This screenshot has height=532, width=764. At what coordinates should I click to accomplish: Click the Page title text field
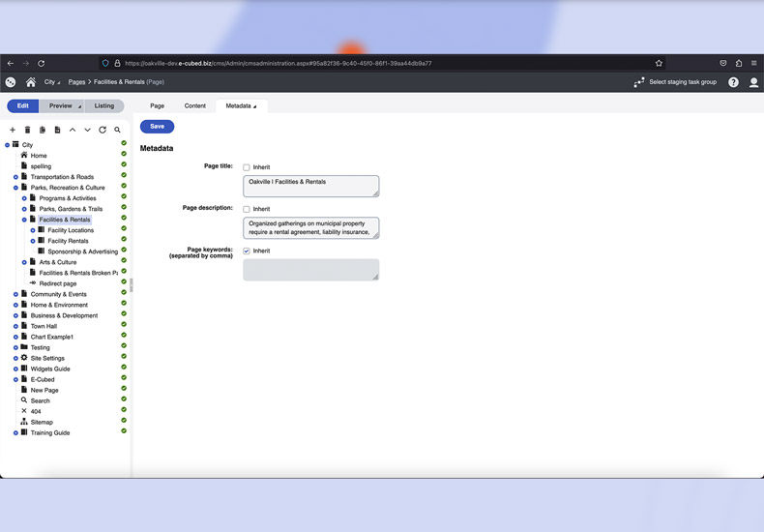309,185
